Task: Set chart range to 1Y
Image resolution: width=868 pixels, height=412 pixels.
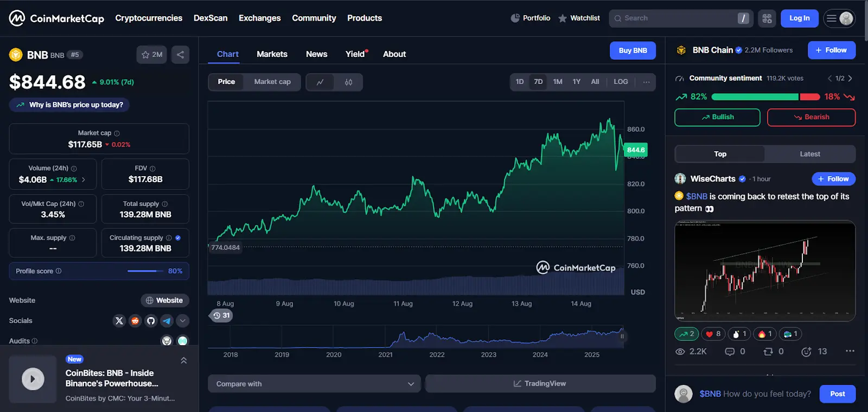Action: [577, 82]
